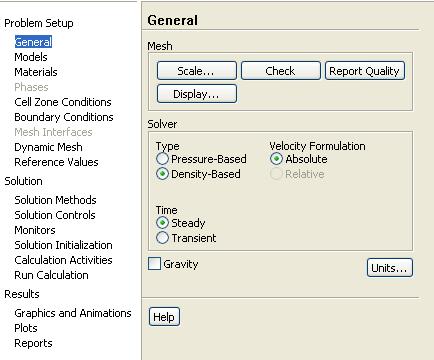Image resolution: width=434 pixels, height=360 pixels.
Task: Run the mesh Check
Action: pos(281,71)
